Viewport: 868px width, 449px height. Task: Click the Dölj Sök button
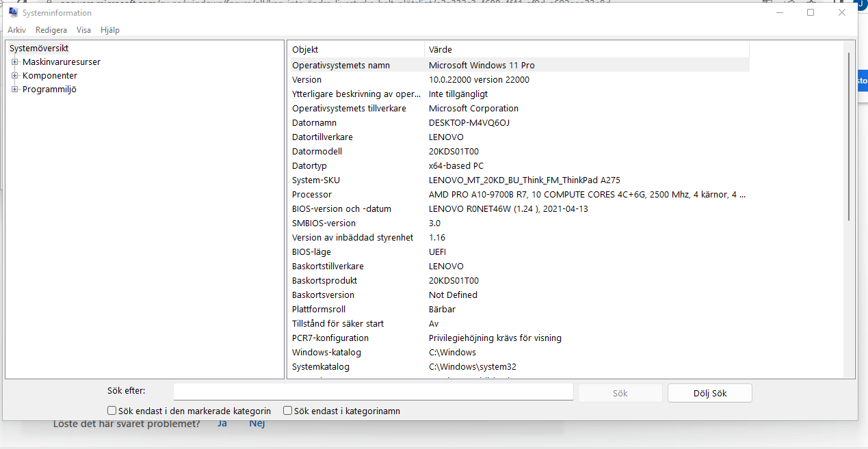click(710, 393)
